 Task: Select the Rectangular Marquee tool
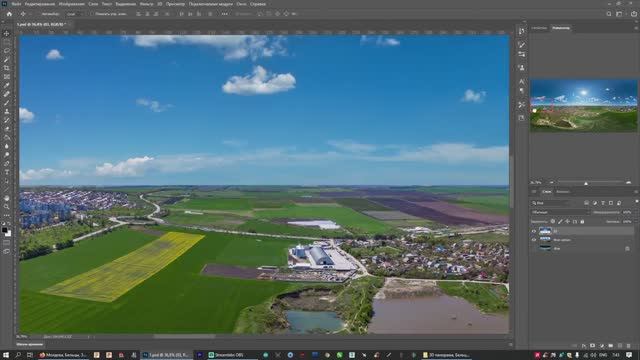6,42
